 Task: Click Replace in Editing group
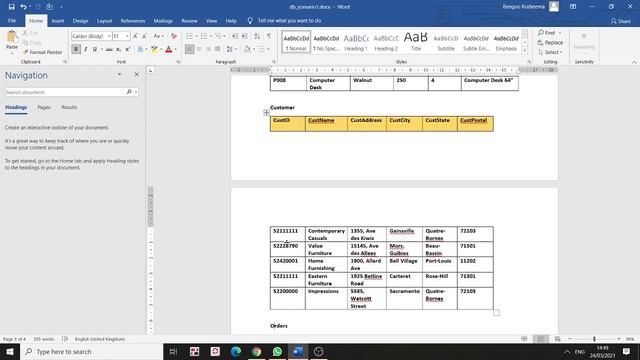[550, 42]
